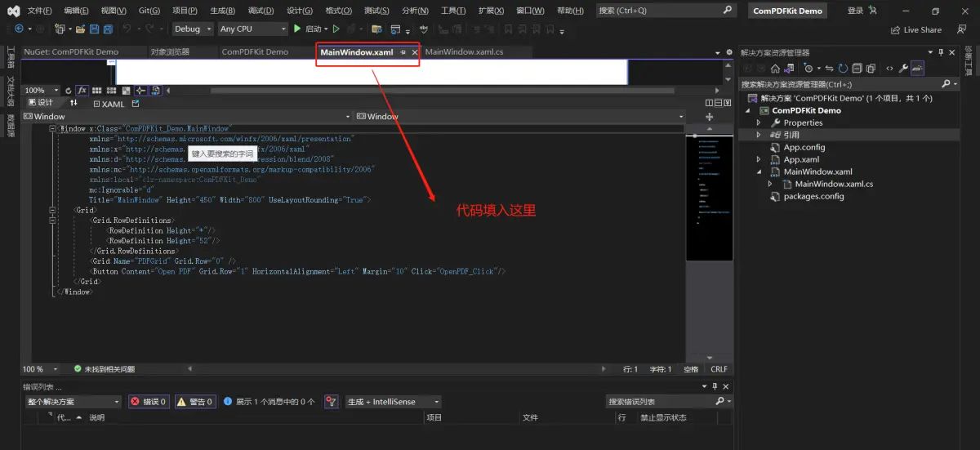This screenshot has width=980, height=450.
Task: Open the Git(G) menu
Action: click(x=149, y=11)
